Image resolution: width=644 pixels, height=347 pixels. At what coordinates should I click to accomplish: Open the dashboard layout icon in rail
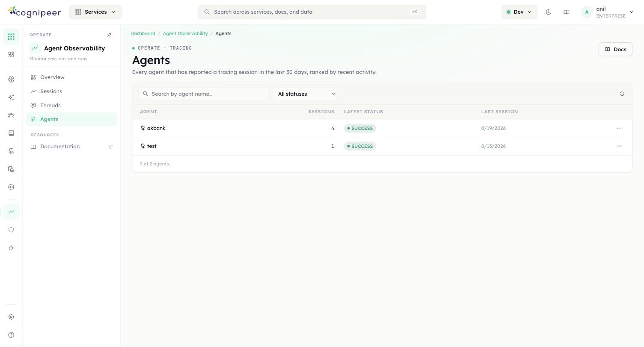tap(11, 55)
